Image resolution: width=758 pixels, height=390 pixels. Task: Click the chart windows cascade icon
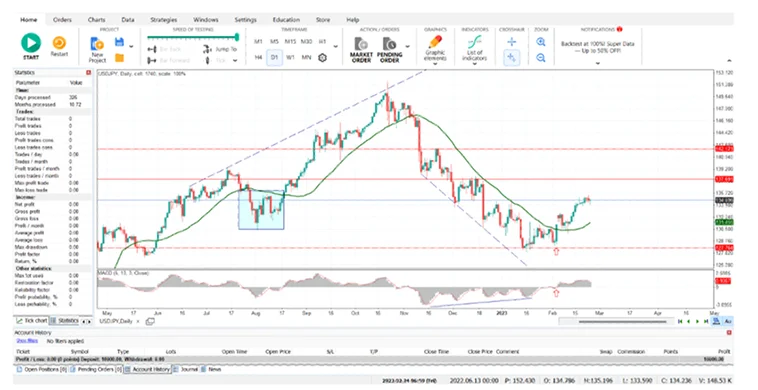[150, 321]
